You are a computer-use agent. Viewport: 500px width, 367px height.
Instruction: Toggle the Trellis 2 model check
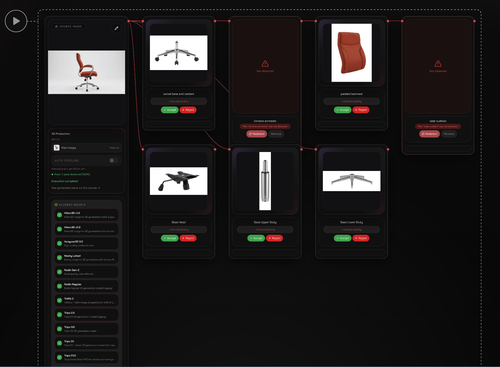pyautogui.click(x=59, y=300)
